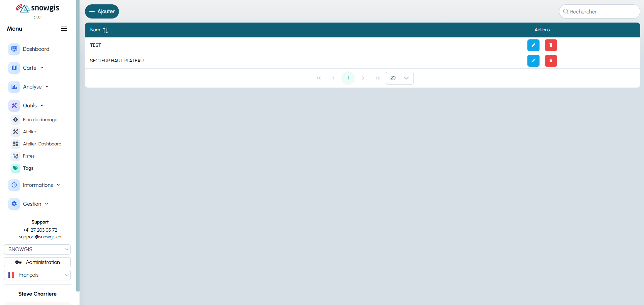Delete the TEST row using trash icon
This screenshot has width=644, height=305.
point(551,45)
